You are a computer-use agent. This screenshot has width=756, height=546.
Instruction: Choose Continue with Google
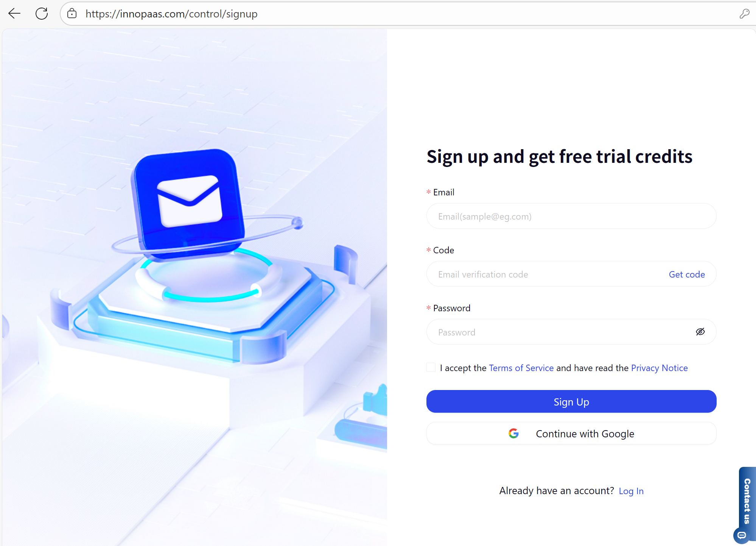pyautogui.click(x=571, y=433)
